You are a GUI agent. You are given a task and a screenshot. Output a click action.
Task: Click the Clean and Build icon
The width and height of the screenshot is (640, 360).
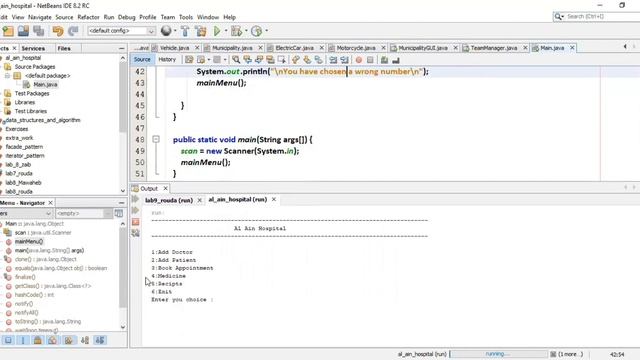[x=200, y=31]
